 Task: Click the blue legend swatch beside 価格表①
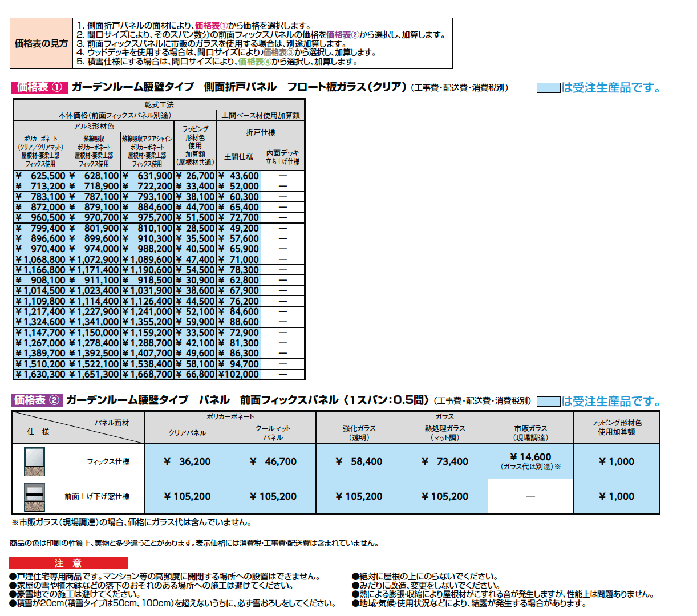click(548, 87)
